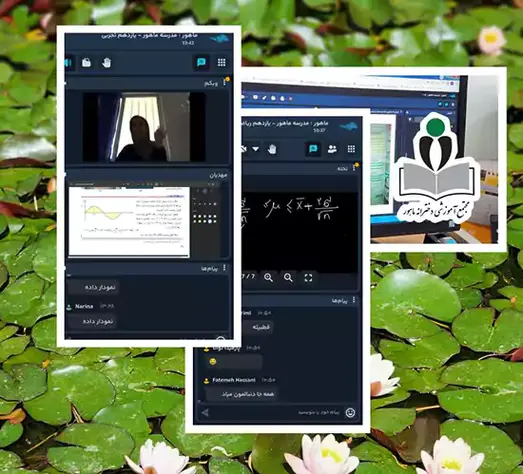Select the Fatemeh Hassani sender name

234,380
